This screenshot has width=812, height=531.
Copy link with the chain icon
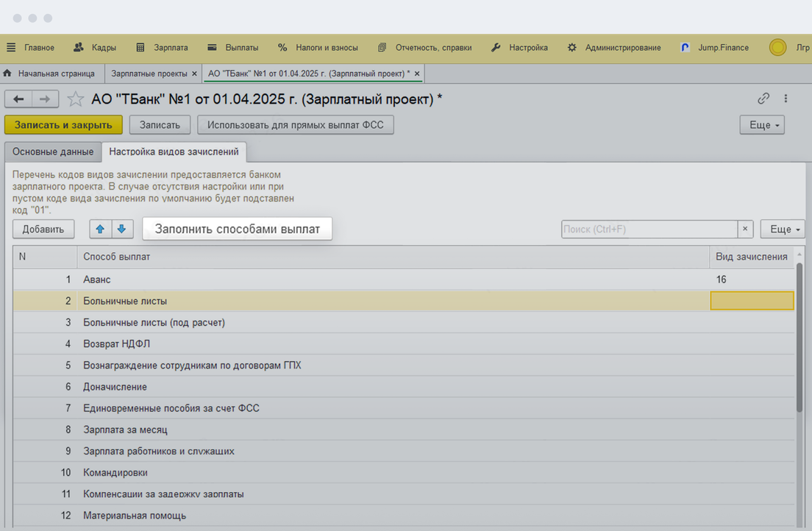click(763, 99)
